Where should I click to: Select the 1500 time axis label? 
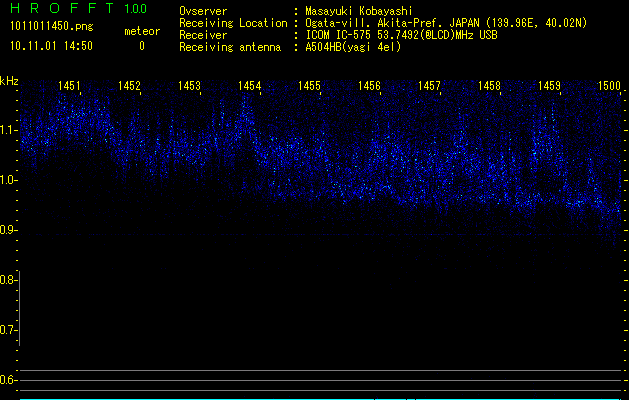[609, 87]
